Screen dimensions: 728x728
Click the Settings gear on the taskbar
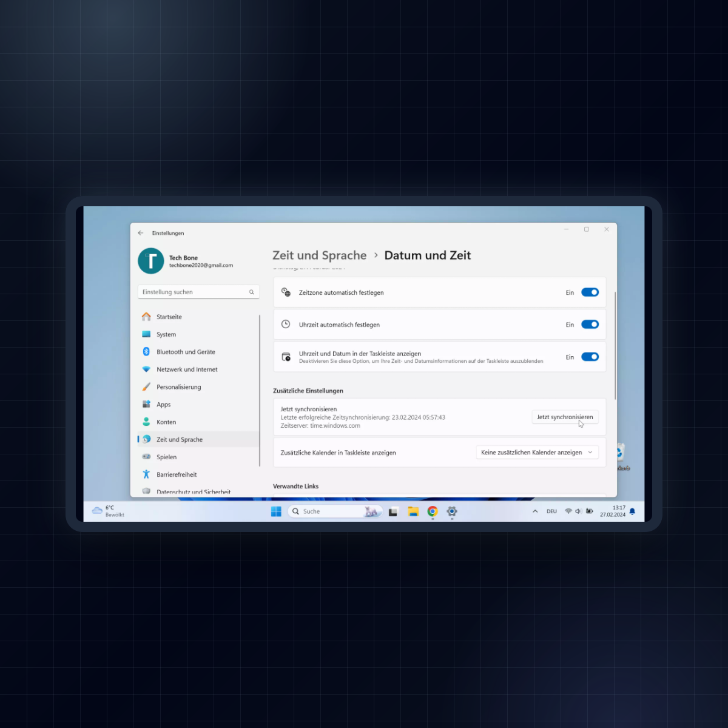[452, 511]
